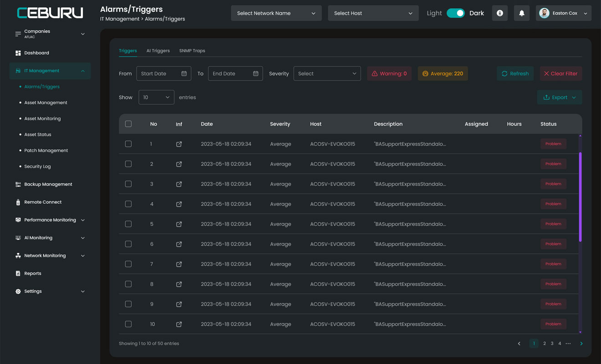Check the checkbox for row 7
This screenshot has height=364, width=601.
point(128,264)
